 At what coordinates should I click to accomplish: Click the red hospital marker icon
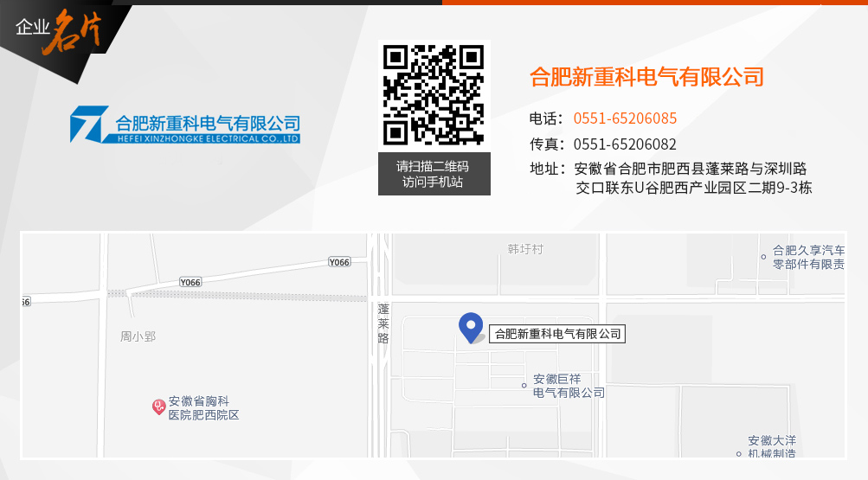click(x=159, y=407)
